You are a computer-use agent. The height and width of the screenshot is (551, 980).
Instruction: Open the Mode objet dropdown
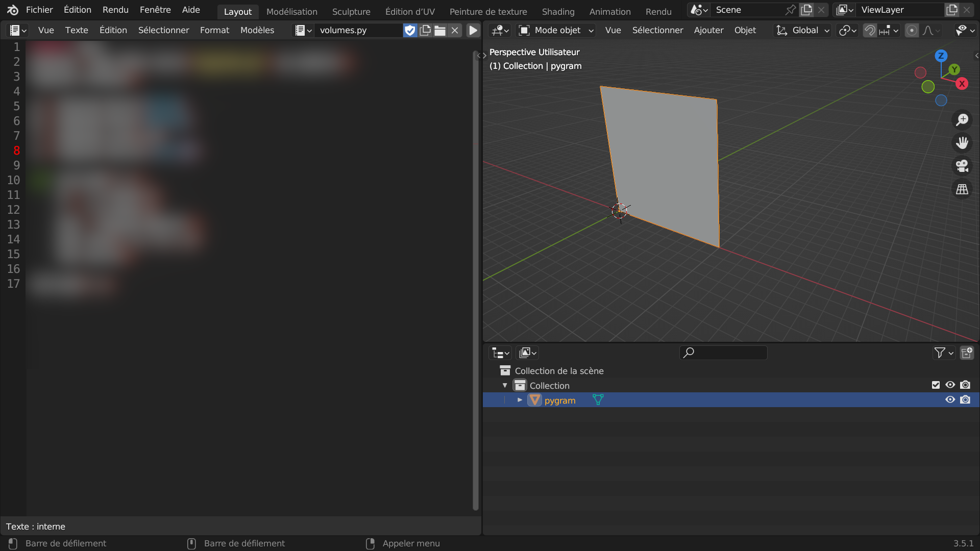556,31
